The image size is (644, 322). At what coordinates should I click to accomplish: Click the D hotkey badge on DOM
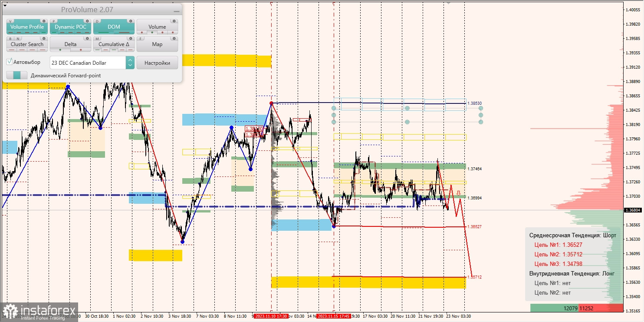pos(97,21)
